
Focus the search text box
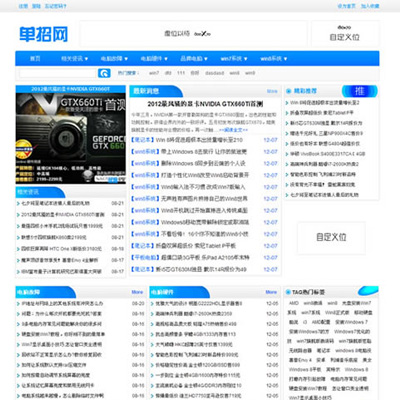pyautogui.click(x=58, y=73)
